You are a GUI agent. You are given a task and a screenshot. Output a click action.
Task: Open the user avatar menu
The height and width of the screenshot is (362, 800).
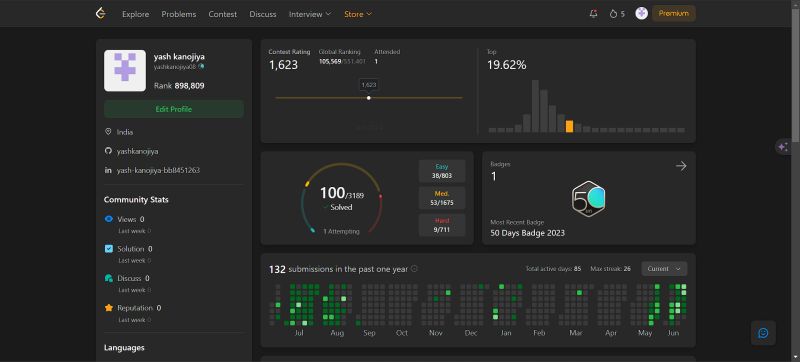point(641,14)
